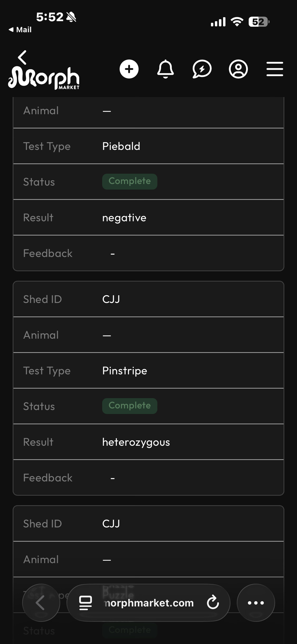Tap the browser back button
297x644 pixels.
pyautogui.click(x=41, y=603)
